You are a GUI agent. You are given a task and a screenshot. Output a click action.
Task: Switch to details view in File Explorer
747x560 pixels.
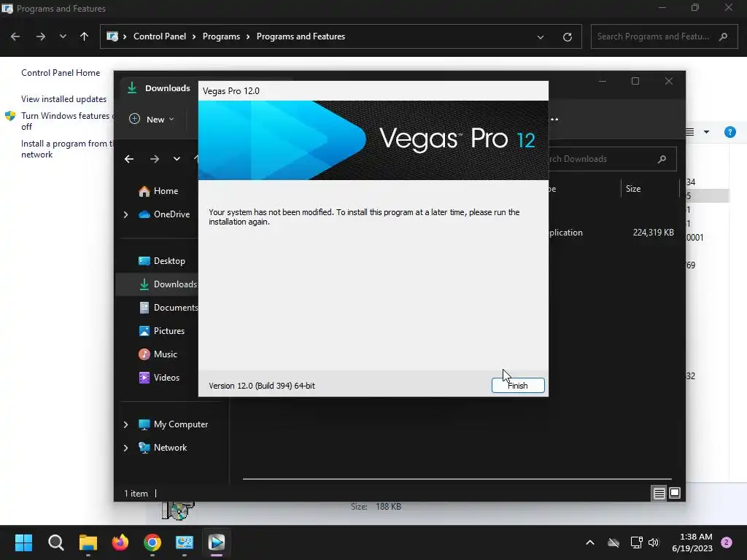pyautogui.click(x=659, y=494)
